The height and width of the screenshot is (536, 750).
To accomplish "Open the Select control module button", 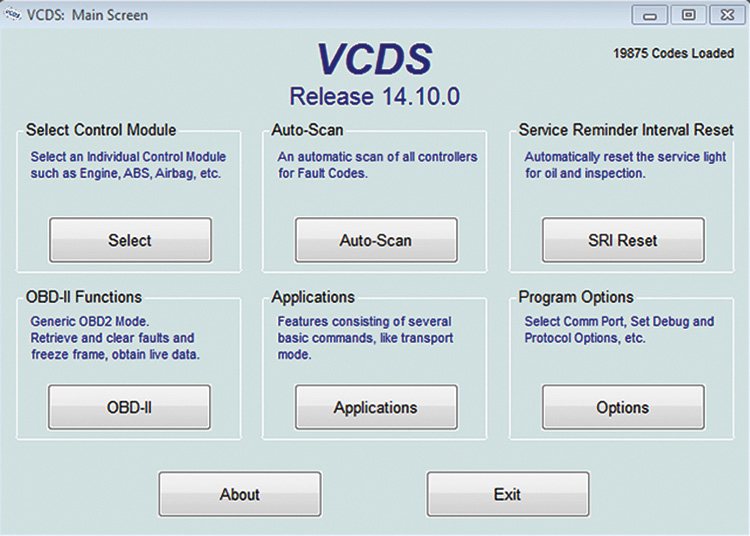I will tap(130, 240).
